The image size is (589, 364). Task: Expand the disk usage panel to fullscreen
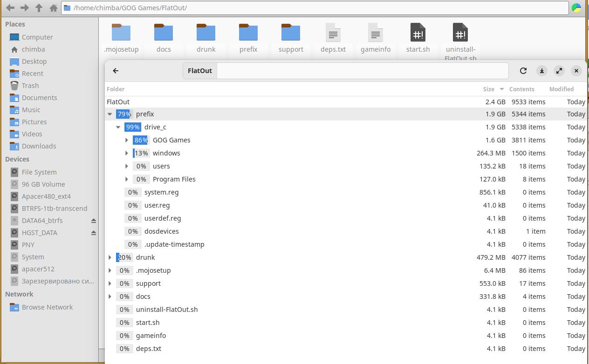[559, 71]
